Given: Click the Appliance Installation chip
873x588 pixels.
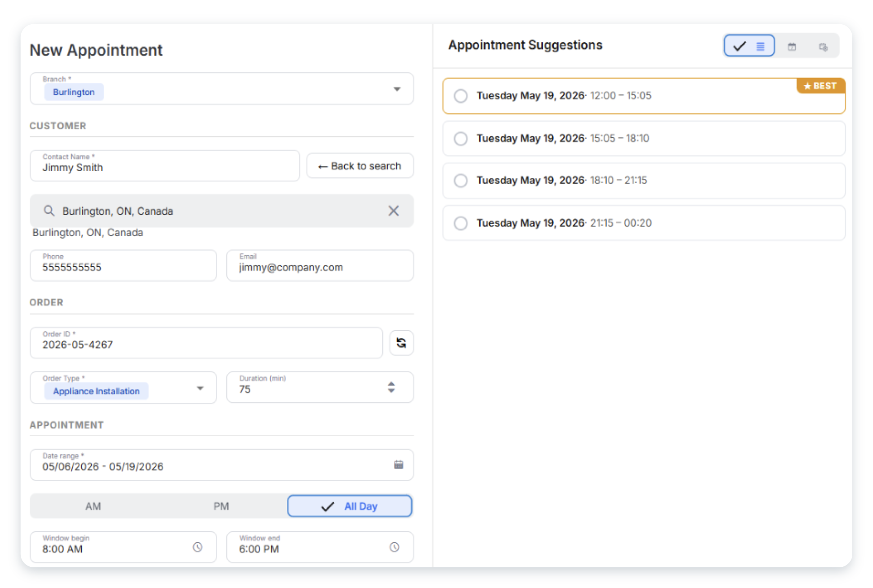Looking at the screenshot, I should [x=96, y=391].
